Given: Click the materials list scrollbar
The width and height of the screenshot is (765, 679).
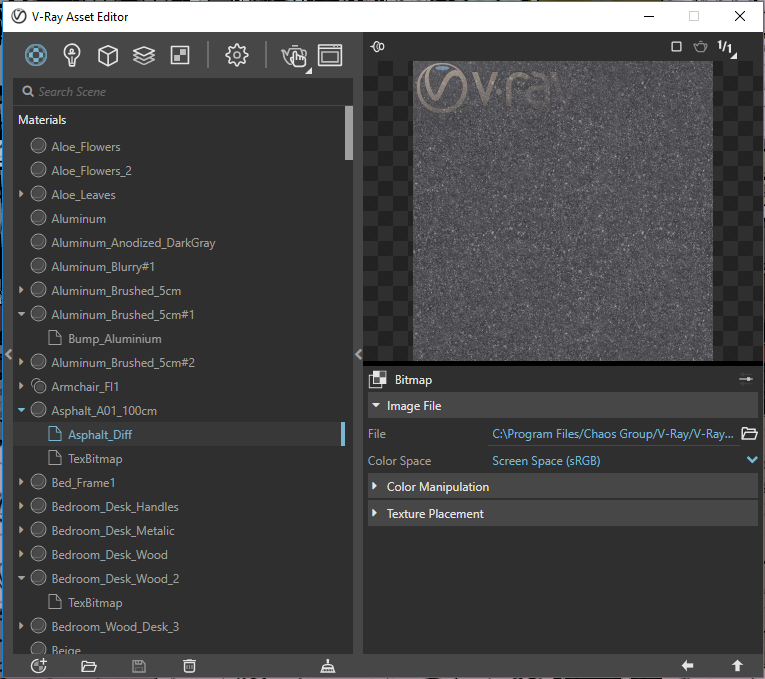Looking at the screenshot, I should coord(348,133).
